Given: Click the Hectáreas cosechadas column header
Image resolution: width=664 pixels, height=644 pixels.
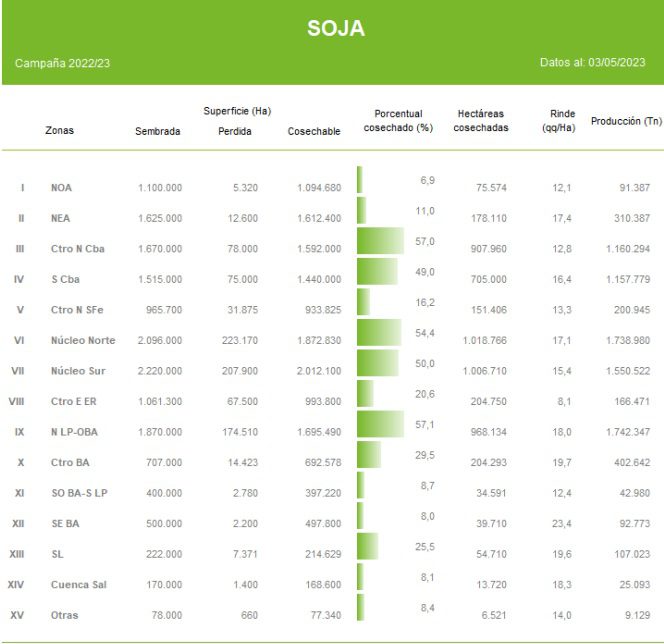Looking at the screenshot, I should [x=481, y=121].
